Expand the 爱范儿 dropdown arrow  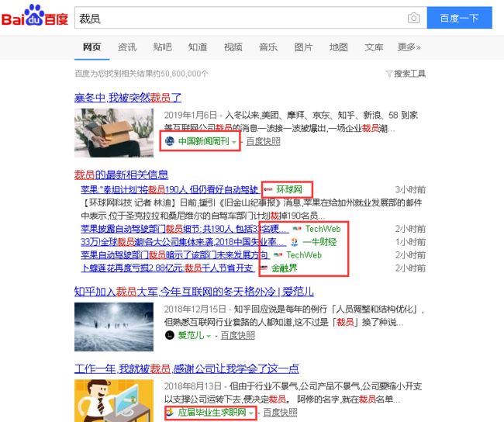[x=209, y=336]
